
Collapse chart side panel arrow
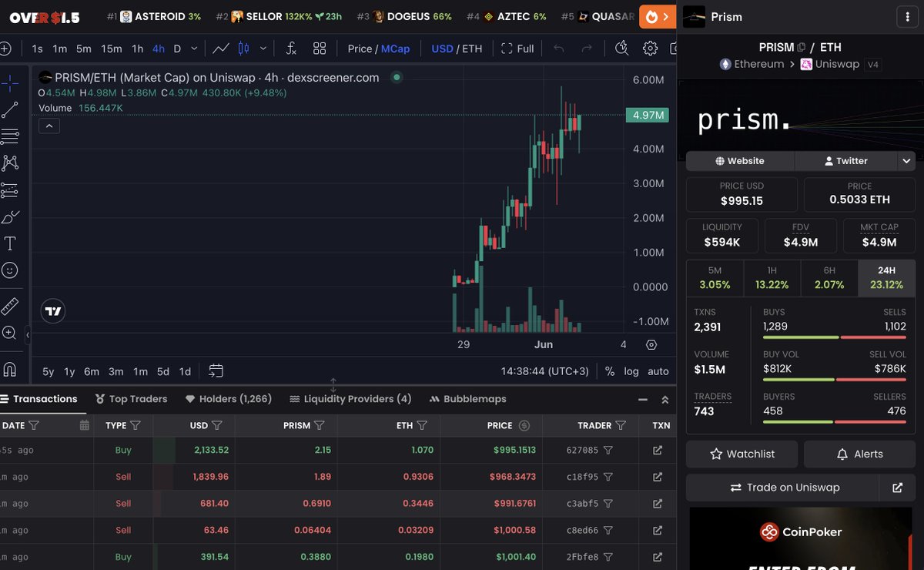pyautogui.click(x=27, y=335)
